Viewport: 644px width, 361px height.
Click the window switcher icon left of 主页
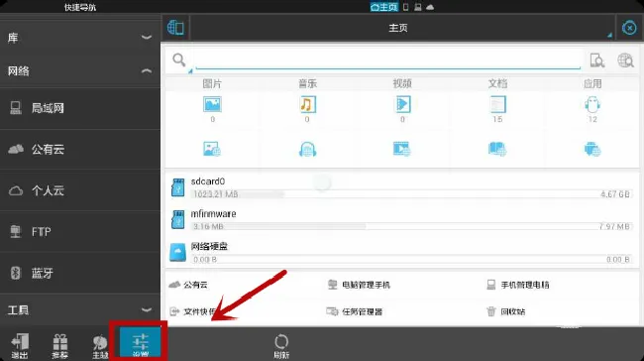tap(175, 28)
